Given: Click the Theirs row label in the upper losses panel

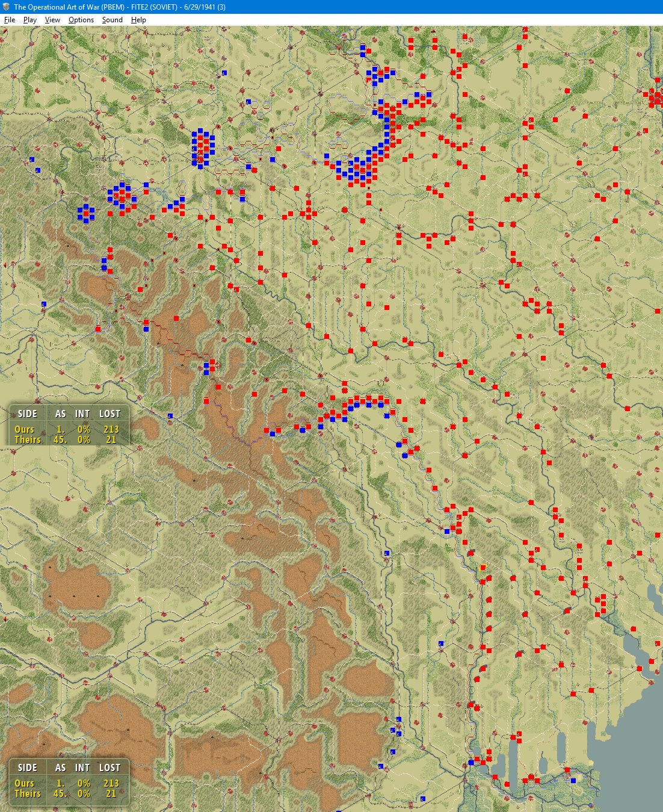Looking at the screenshot, I should point(28,439).
